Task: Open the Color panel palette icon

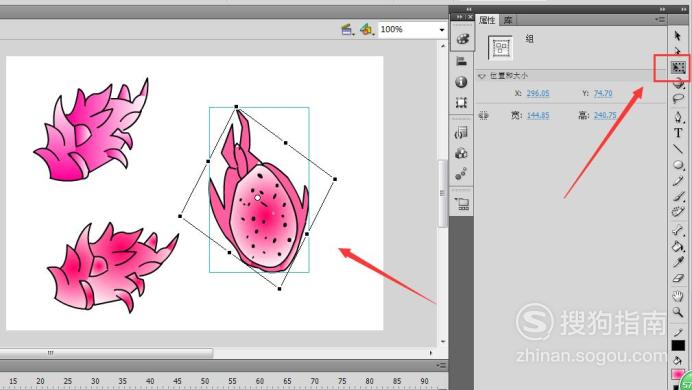Action: (x=462, y=39)
